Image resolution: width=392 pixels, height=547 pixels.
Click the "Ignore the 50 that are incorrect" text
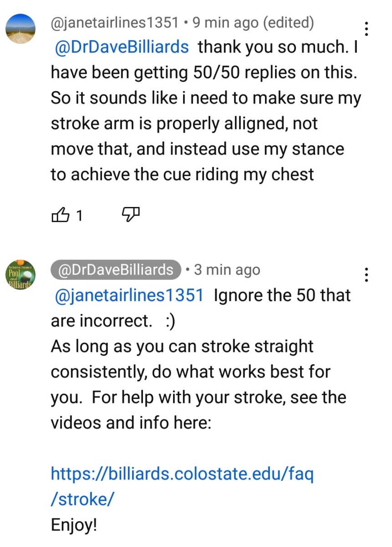pyautogui.click(x=282, y=295)
